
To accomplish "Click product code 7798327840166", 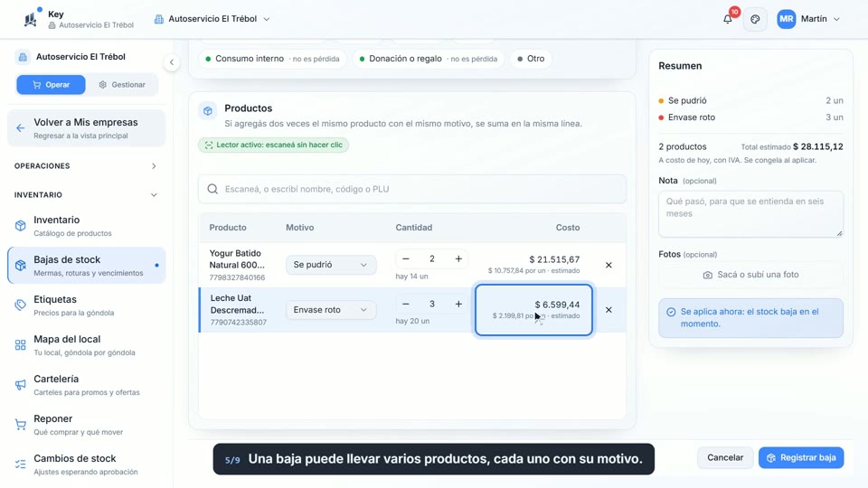I will coord(237,277).
